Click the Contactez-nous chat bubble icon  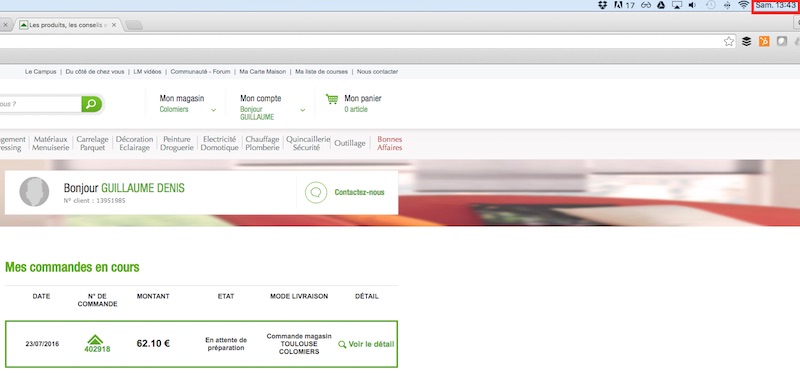316,192
